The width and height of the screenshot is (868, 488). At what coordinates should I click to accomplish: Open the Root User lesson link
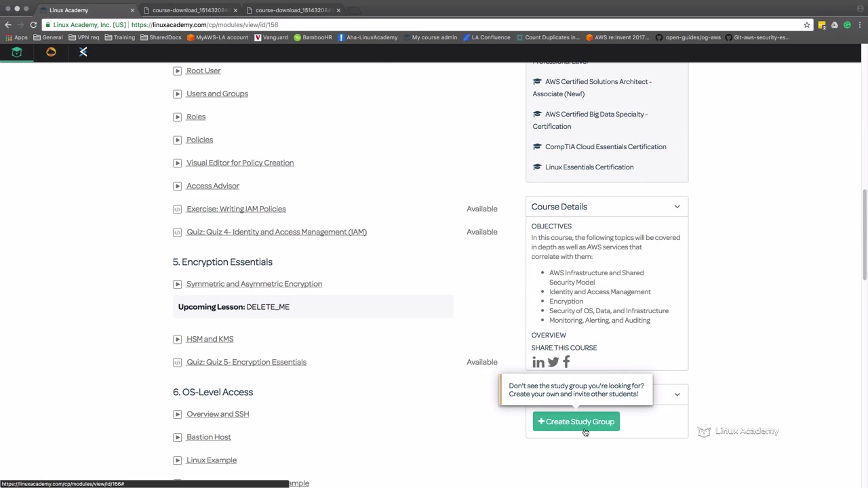pyautogui.click(x=203, y=70)
